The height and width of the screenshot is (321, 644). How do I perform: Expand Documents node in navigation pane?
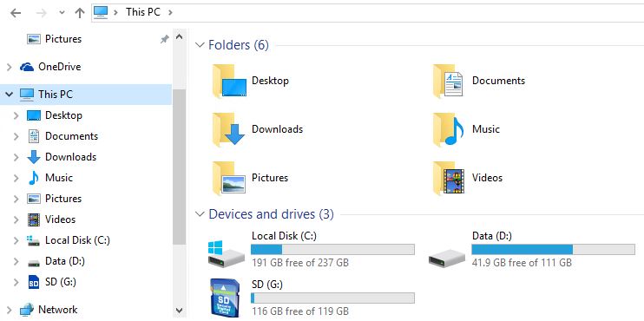click(x=16, y=136)
